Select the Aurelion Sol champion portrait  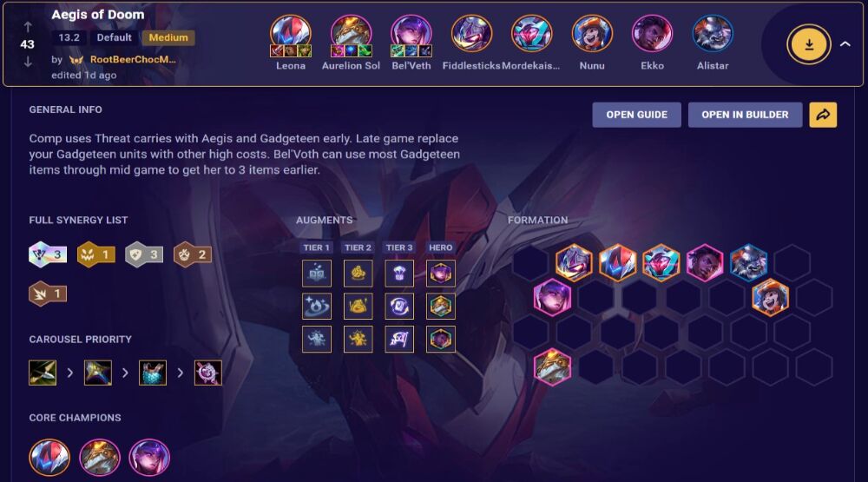pyautogui.click(x=351, y=35)
